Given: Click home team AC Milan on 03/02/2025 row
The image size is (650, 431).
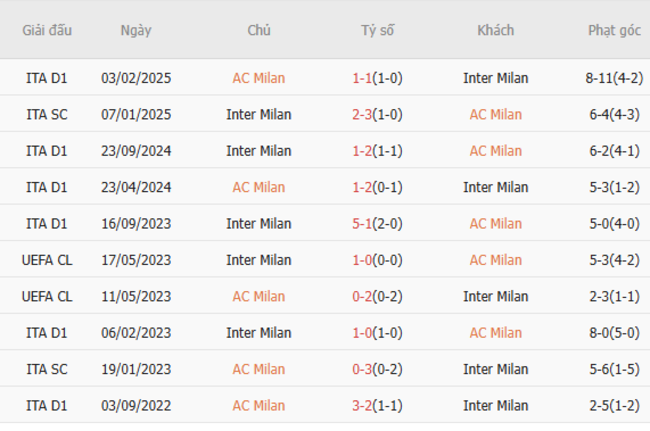Looking at the screenshot, I should pyautogui.click(x=258, y=78).
